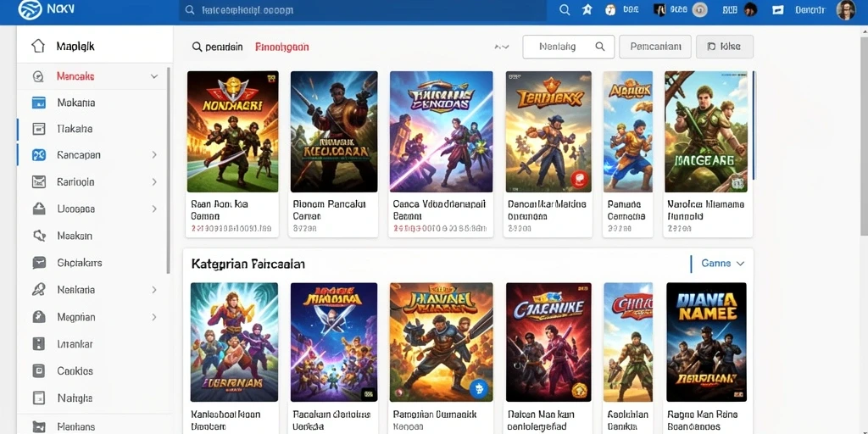Screen dimensions: 868x434
Task: Select the pendain tab
Action: [x=218, y=47]
